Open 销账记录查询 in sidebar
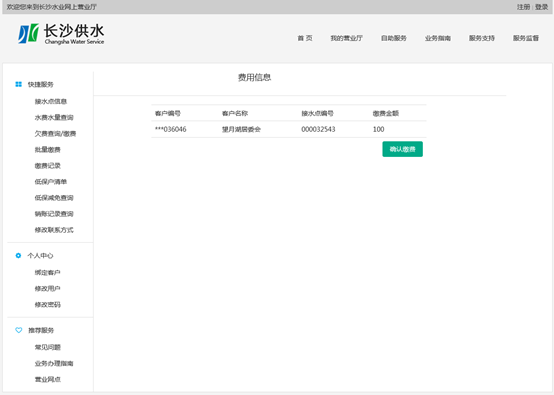 point(54,214)
